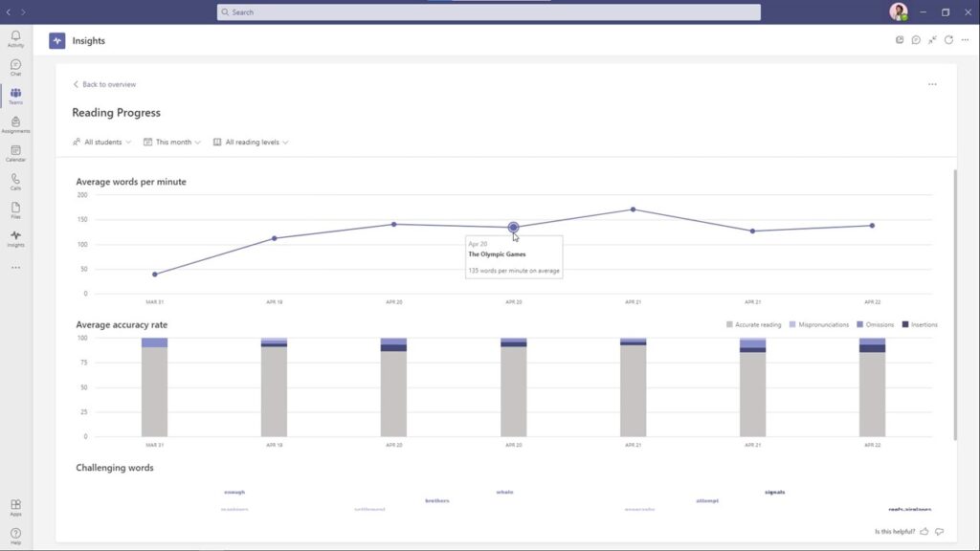Refresh the Insights tab content
The height and width of the screenshot is (551, 980).
(948, 40)
